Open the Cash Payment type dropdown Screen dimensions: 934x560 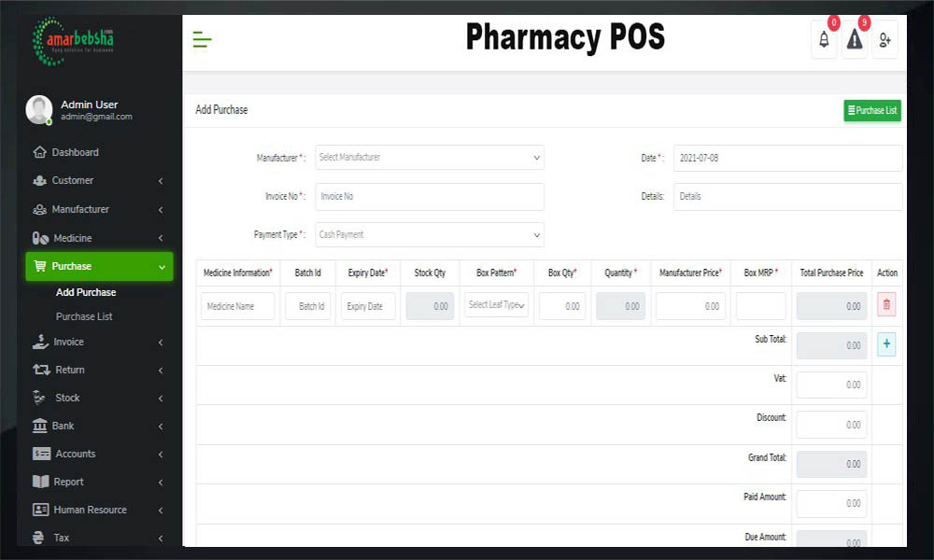point(429,234)
